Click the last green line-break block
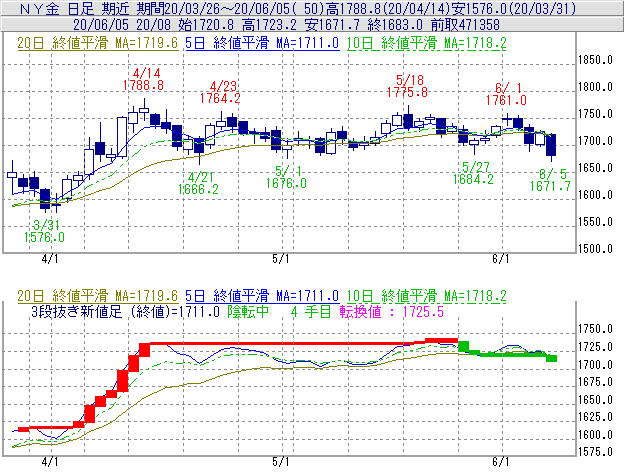 [x=551, y=358]
